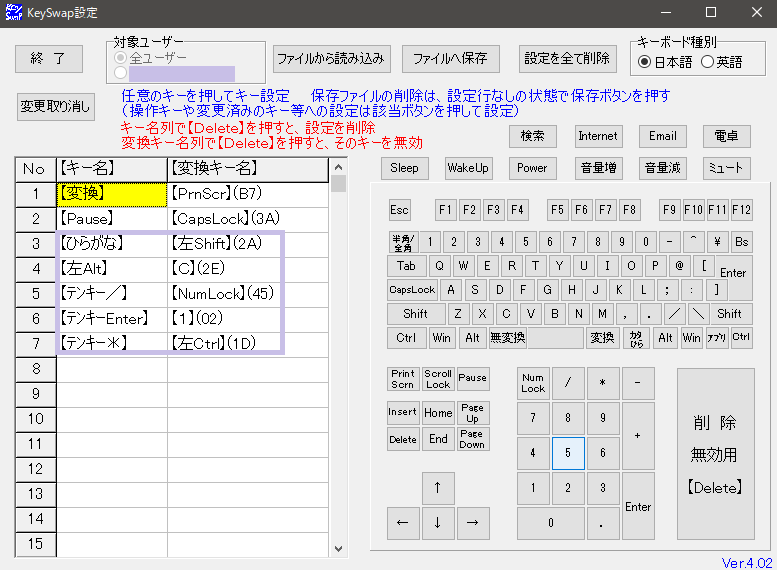
Task: Click the Tab key
Action: (x=406, y=266)
